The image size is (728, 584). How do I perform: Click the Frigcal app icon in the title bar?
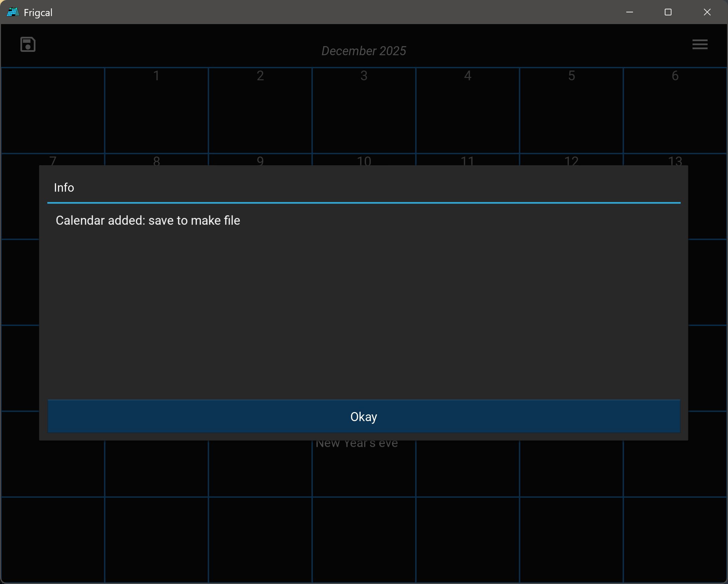13,12
